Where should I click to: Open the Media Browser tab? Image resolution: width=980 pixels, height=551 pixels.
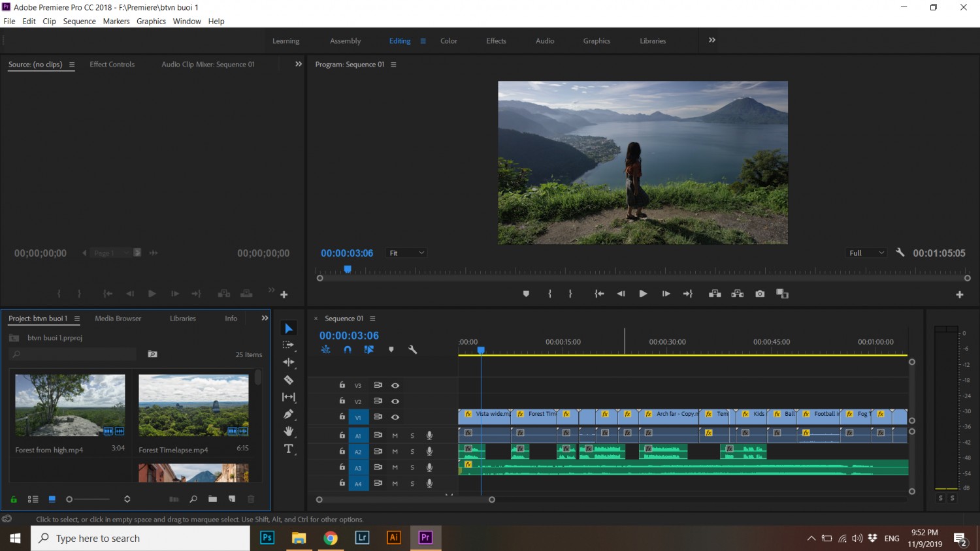pyautogui.click(x=118, y=319)
